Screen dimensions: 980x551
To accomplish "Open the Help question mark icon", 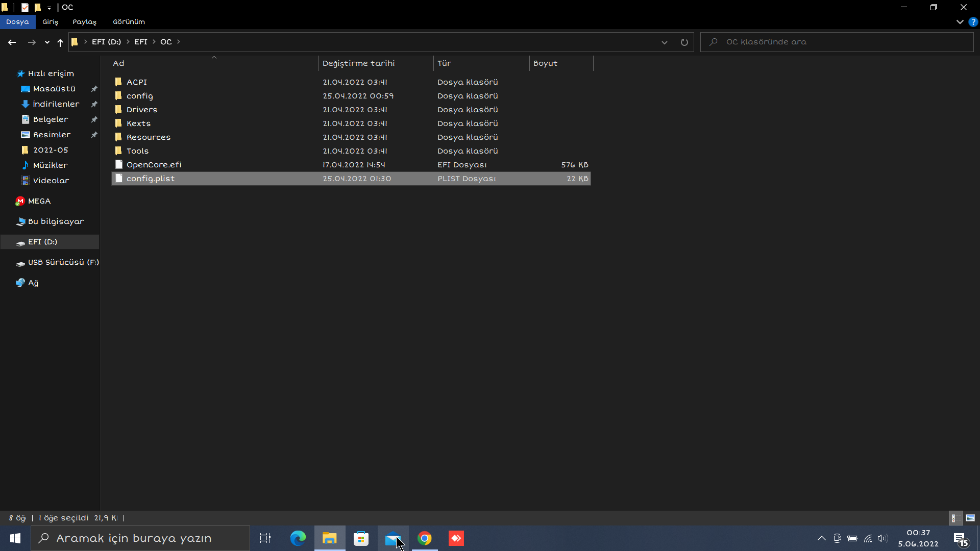I will 973,22.
